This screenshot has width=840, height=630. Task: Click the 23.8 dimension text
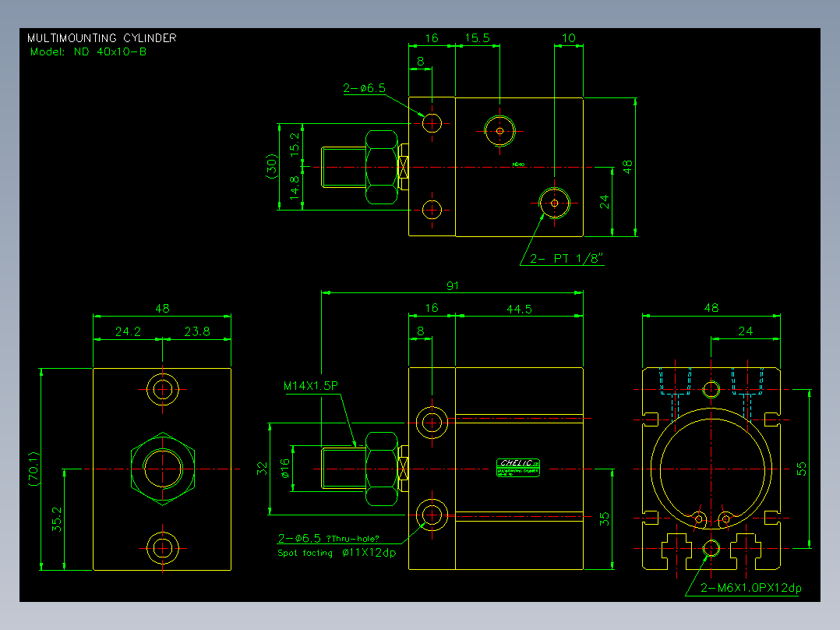click(197, 331)
